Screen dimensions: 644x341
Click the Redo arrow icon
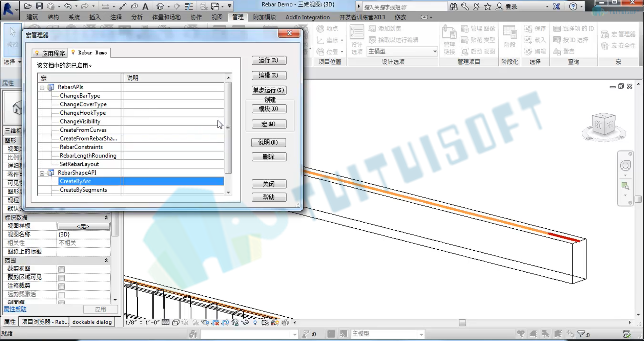85,6
